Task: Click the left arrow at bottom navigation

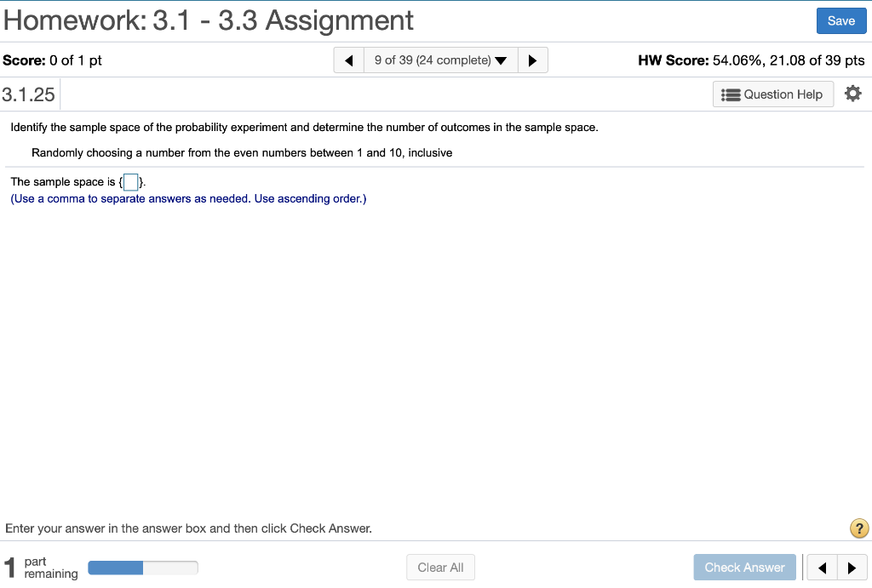Action: pyautogui.click(x=821, y=567)
